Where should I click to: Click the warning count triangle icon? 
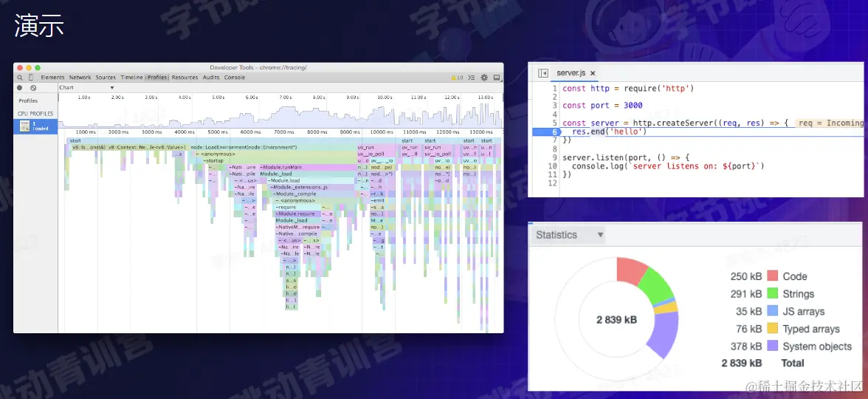point(454,78)
